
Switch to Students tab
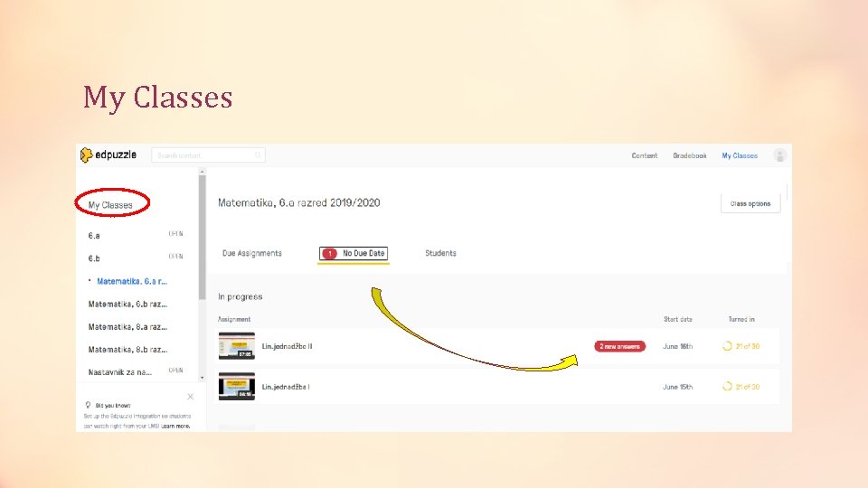(x=440, y=253)
